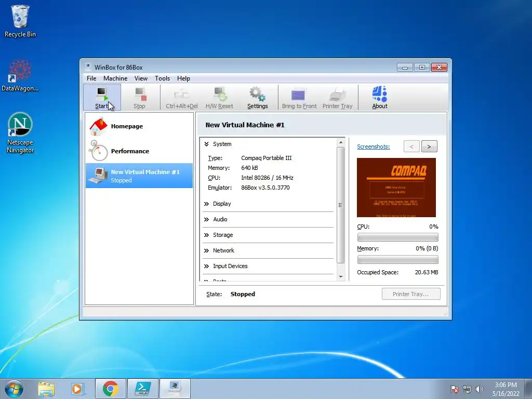This screenshot has width=532, height=399.
Task: Open PowerShell taskbar icon
Action: (x=142, y=389)
